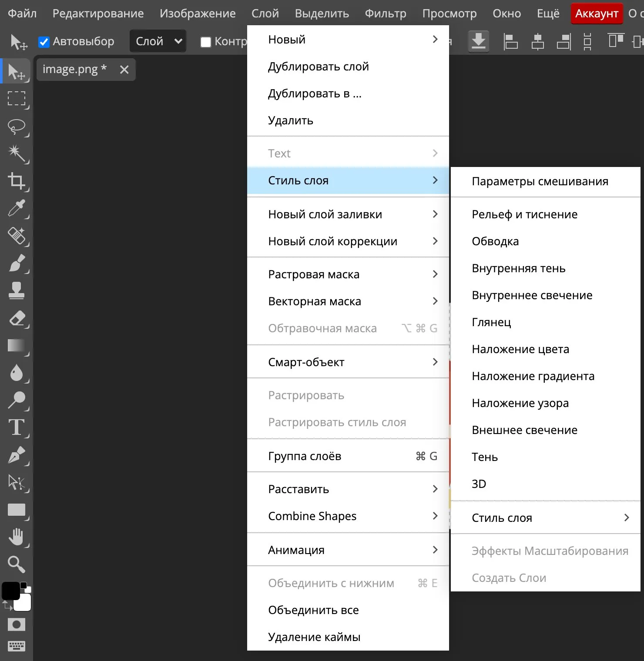Expand Новый слой заливки submenu
The width and height of the screenshot is (644, 661).
pos(348,214)
